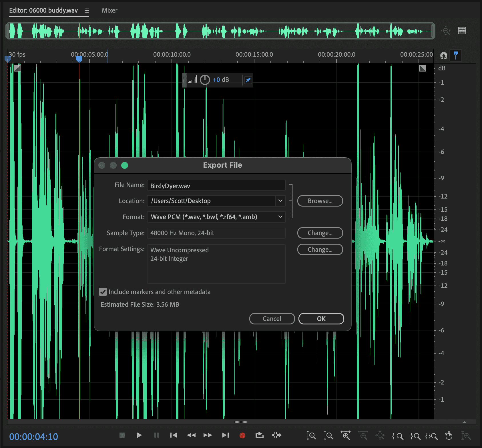Click Browse to choose export location
482x448 pixels.
tap(320, 201)
